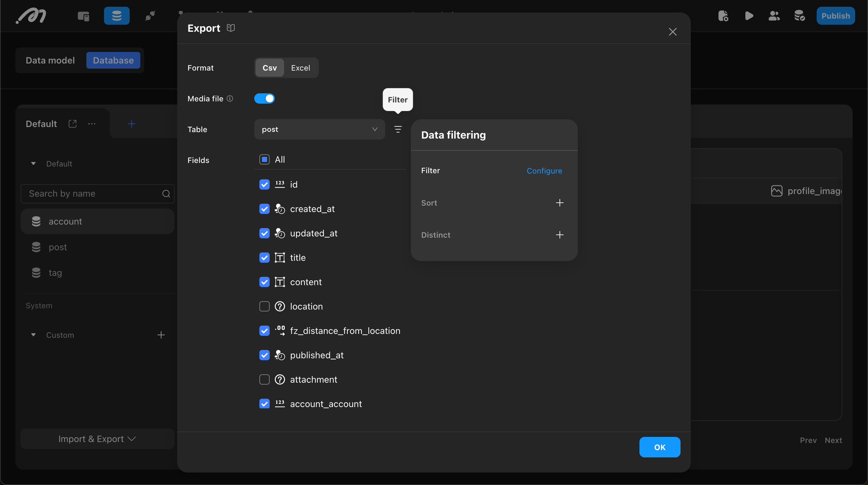Click the post table database icon
Viewport: 868px width, 485px height.
pyautogui.click(x=36, y=247)
